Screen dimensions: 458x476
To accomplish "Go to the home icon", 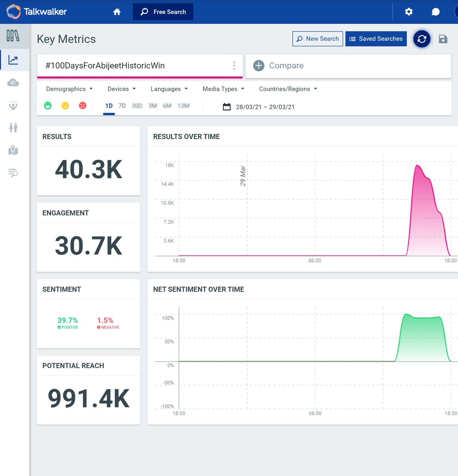I will tap(117, 12).
